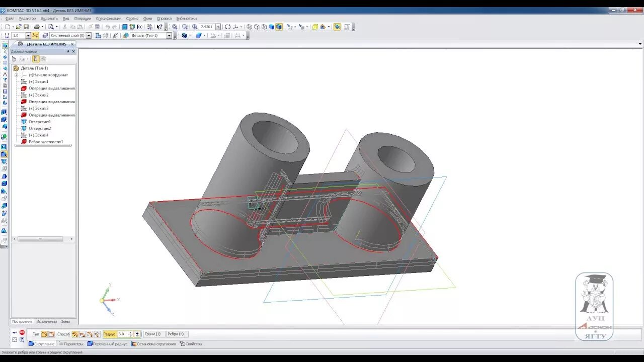Close the Деталь БЕЗ ИМЕНИ5 document tab
The width and height of the screenshot is (644, 362).
72,44
